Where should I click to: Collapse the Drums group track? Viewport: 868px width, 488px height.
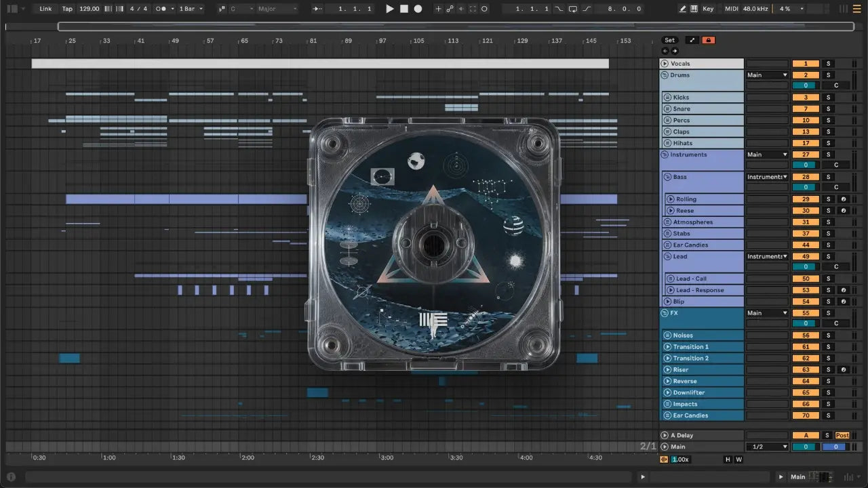665,75
